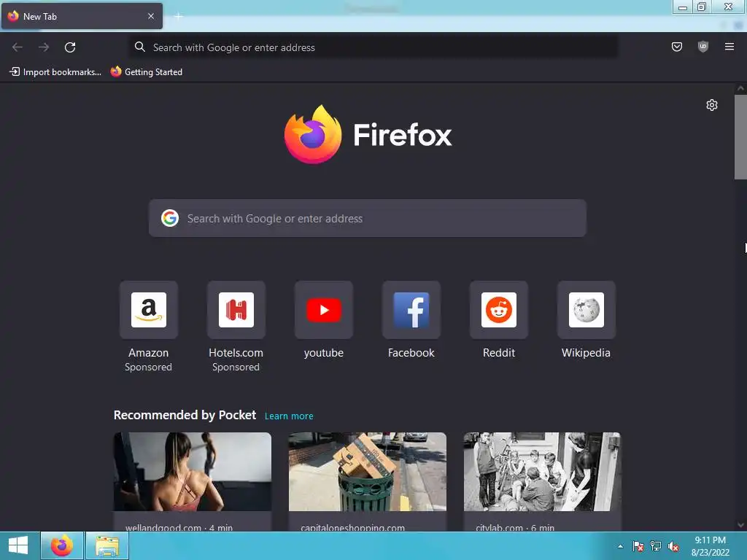Open the citylab.com story thumbnail
Image resolution: width=747 pixels, height=560 pixels.
[542, 472]
